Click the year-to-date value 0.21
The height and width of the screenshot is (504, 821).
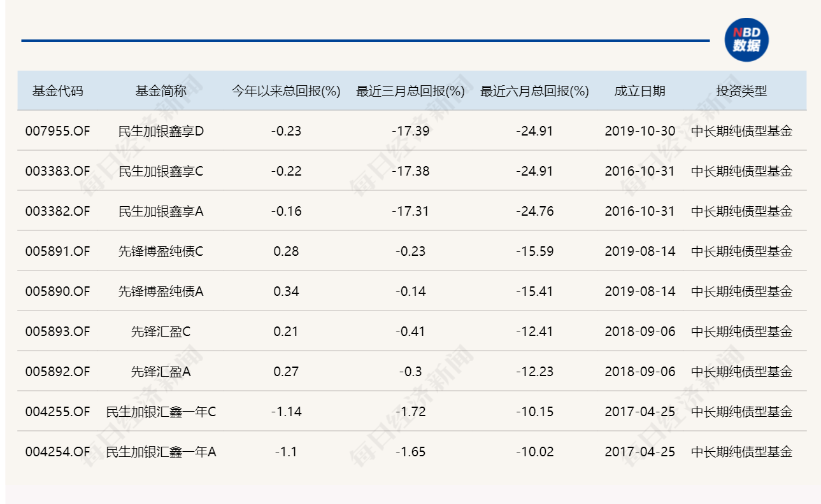click(286, 332)
